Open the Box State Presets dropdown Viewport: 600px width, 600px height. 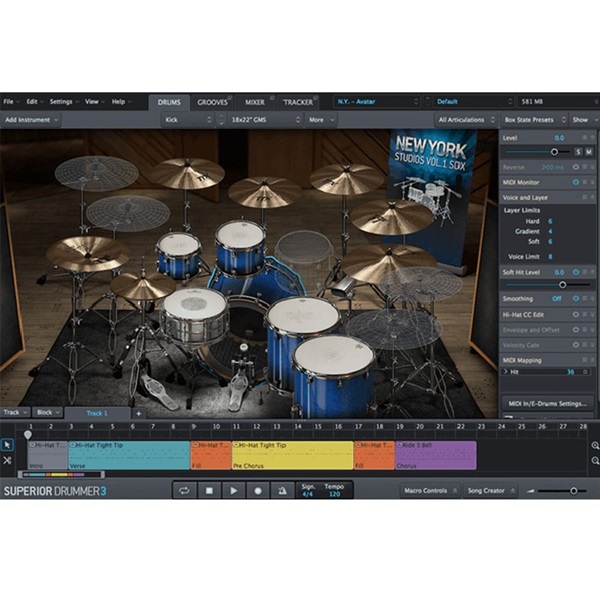click(x=534, y=120)
